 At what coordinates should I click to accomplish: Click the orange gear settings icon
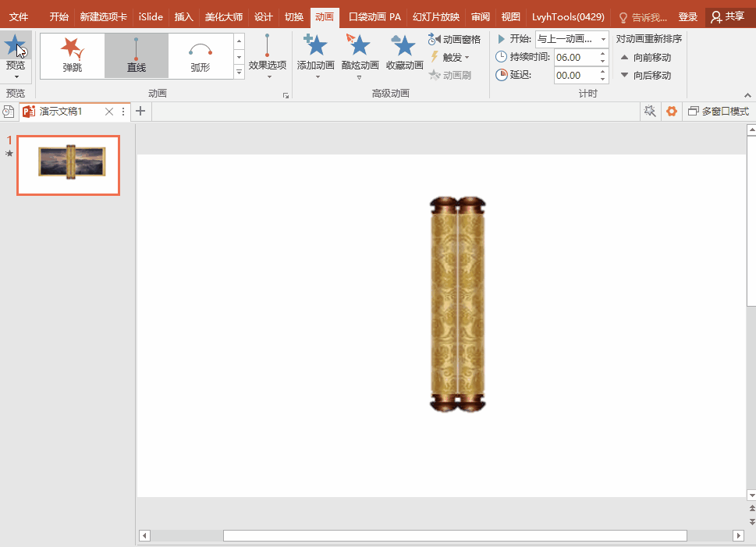[670, 112]
